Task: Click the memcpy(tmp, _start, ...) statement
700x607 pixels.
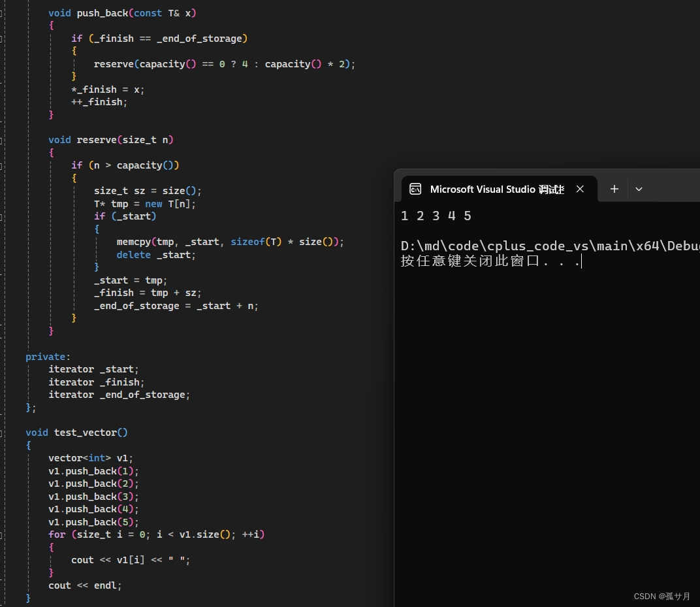Action: (x=231, y=242)
